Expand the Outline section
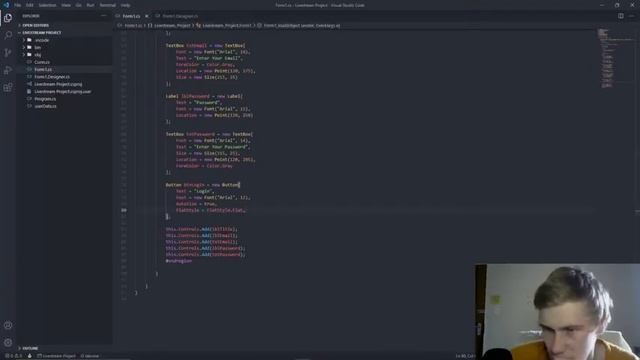Image resolution: width=640 pixels, height=360 pixels. pos(30,348)
